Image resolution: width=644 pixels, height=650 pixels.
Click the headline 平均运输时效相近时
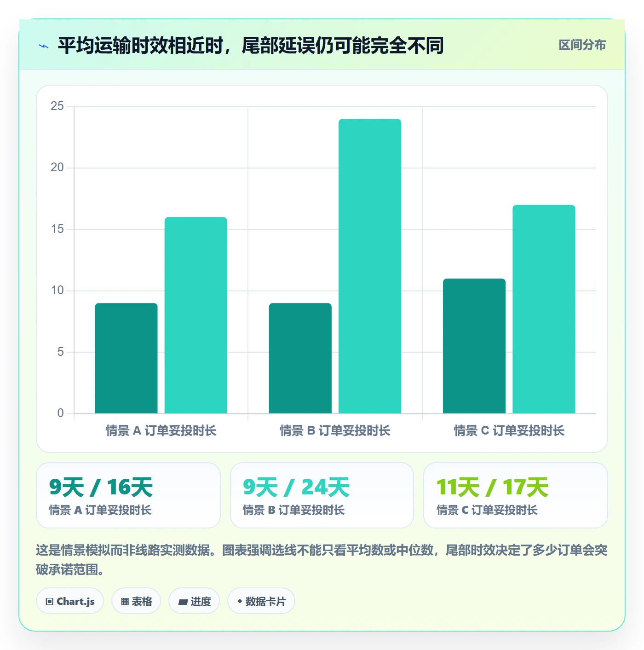pyautogui.click(x=140, y=46)
